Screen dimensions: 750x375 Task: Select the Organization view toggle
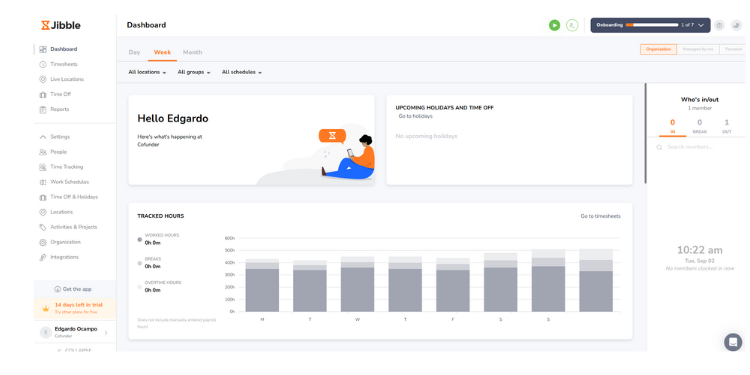click(x=658, y=49)
